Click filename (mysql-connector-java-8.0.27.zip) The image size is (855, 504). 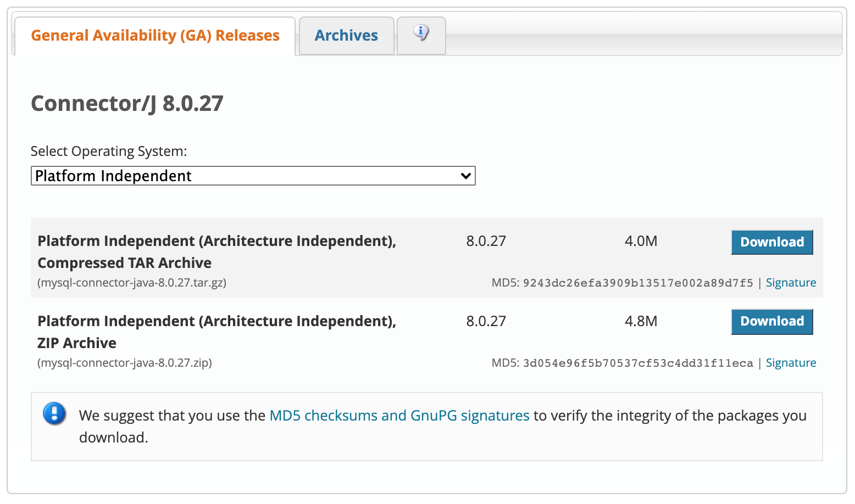point(125,363)
